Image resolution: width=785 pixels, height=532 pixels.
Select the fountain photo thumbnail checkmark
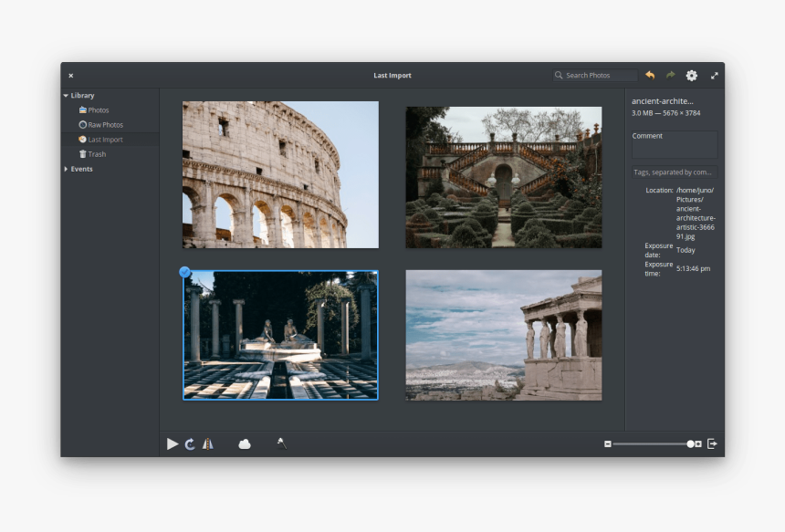(184, 271)
